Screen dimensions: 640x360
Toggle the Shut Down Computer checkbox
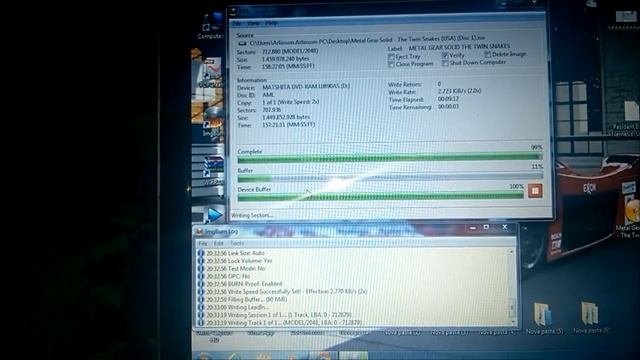tap(445, 63)
